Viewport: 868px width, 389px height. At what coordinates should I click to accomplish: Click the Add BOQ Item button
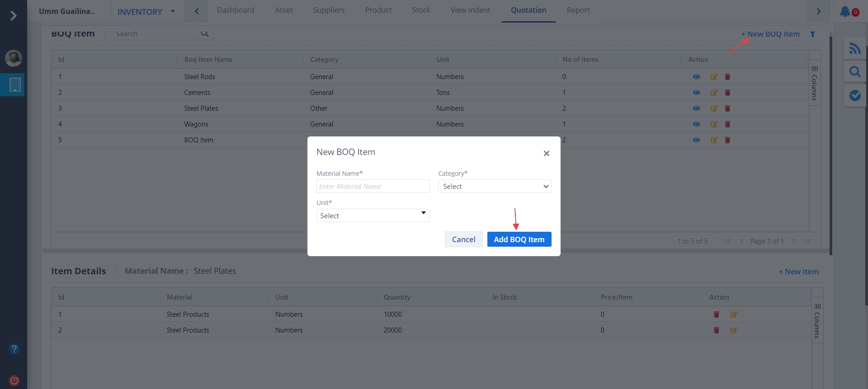(x=519, y=239)
